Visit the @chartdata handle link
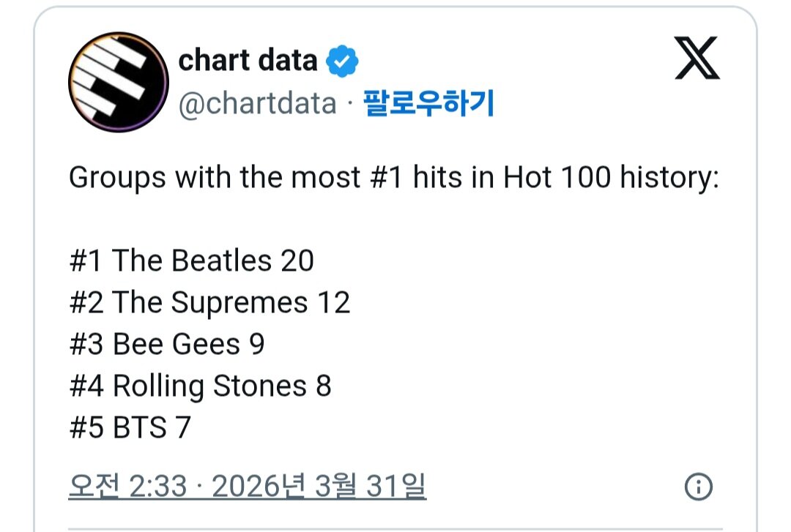The width and height of the screenshot is (791, 532). point(257,105)
